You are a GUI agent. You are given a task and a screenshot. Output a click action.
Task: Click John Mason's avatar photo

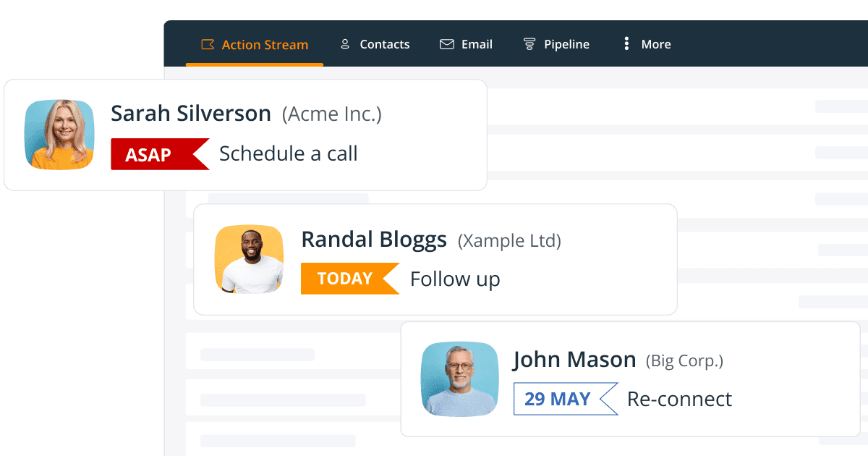click(460, 379)
